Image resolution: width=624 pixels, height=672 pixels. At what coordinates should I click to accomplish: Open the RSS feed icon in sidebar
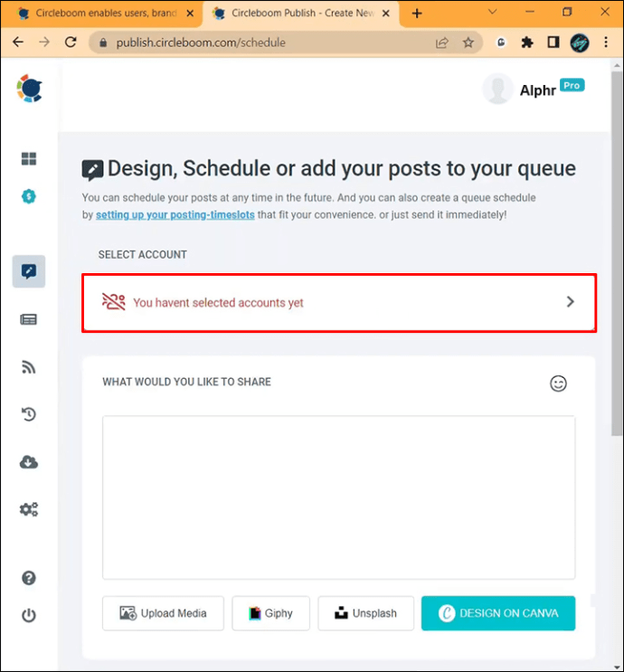tap(29, 366)
